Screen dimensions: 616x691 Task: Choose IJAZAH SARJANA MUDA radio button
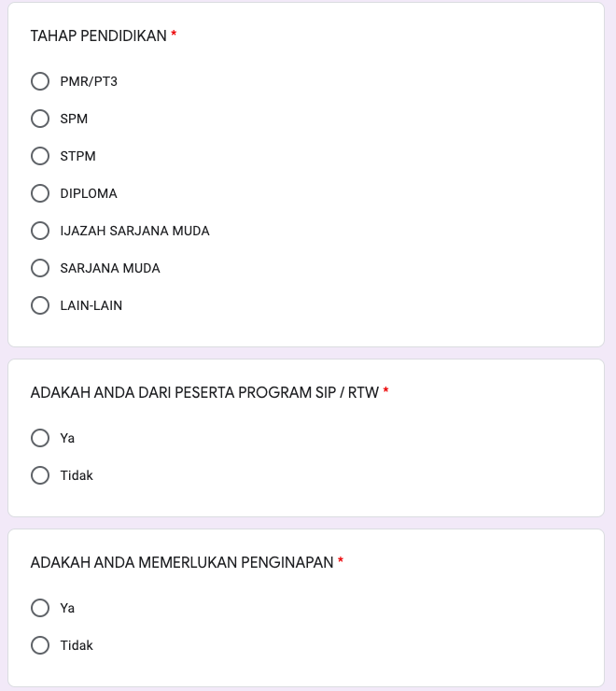click(40, 231)
